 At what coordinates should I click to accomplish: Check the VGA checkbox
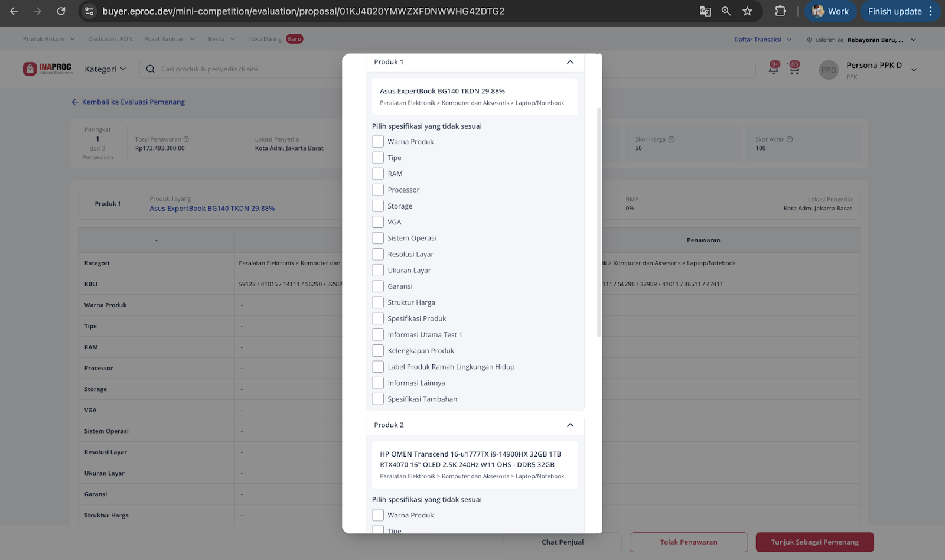(x=378, y=222)
